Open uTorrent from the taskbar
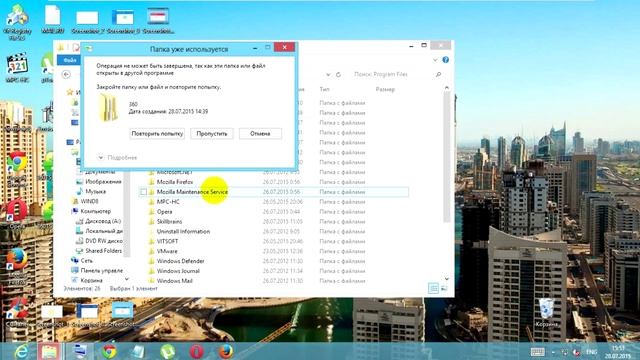The height and width of the screenshot is (360, 640). (x=167, y=351)
